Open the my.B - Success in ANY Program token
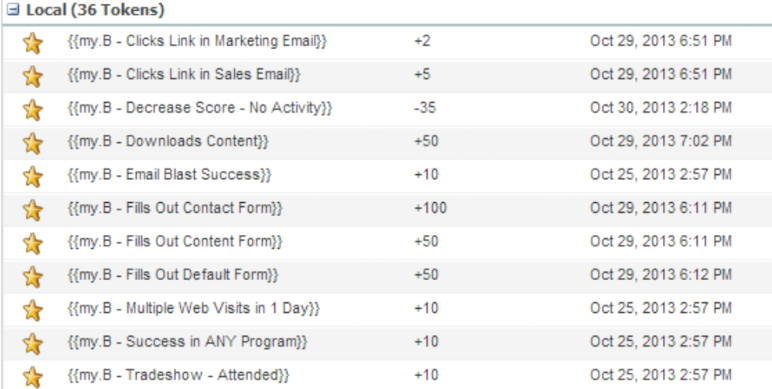The height and width of the screenshot is (389, 772). (x=187, y=342)
